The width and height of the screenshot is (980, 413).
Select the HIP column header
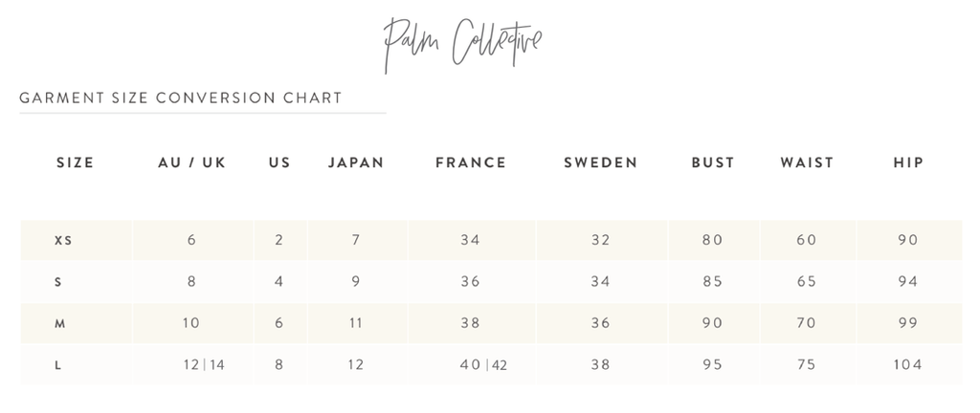coord(908,163)
